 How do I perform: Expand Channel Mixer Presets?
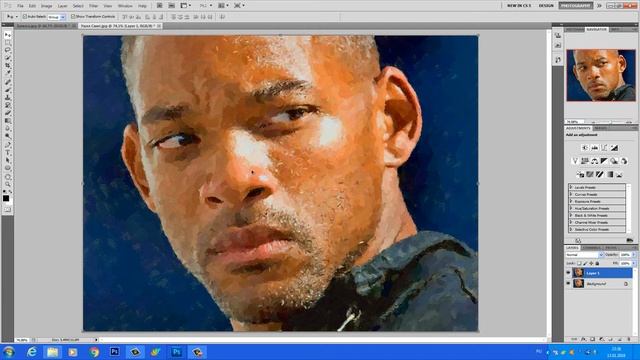571,222
